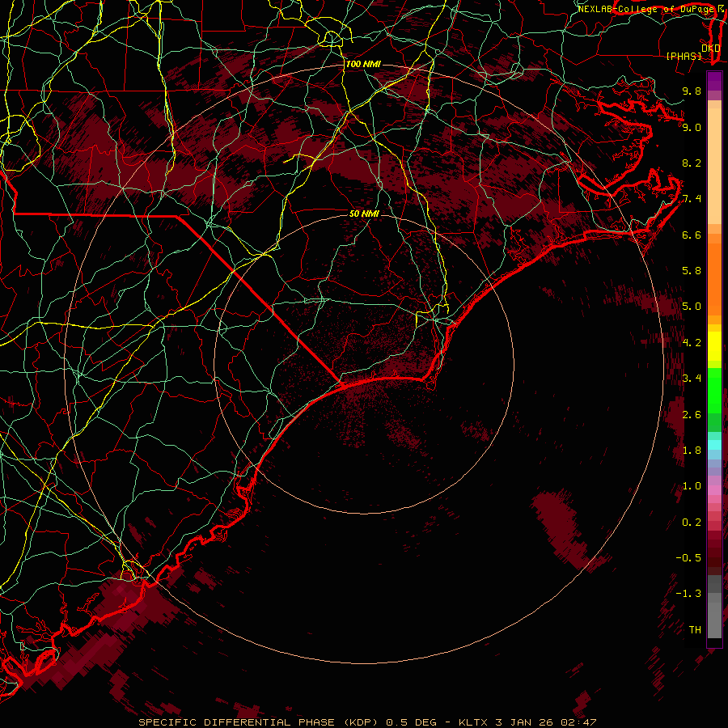
Task: Click the "50 NMI" range ring label
Action: (364, 214)
